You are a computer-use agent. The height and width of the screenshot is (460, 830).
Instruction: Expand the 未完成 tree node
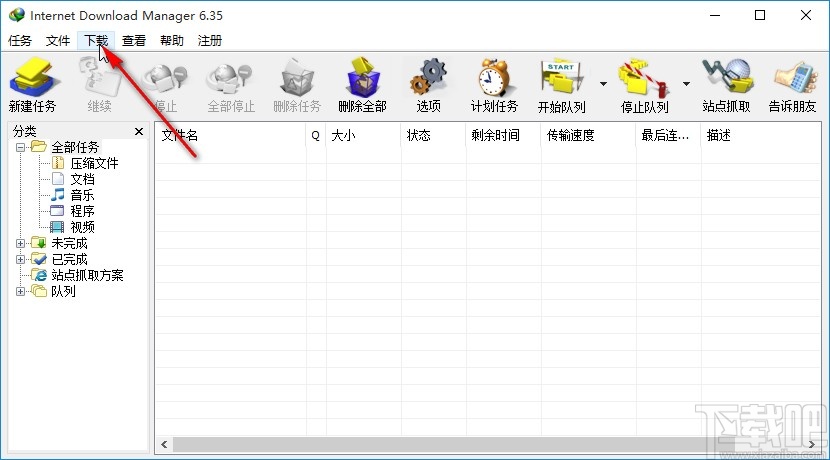point(20,243)
